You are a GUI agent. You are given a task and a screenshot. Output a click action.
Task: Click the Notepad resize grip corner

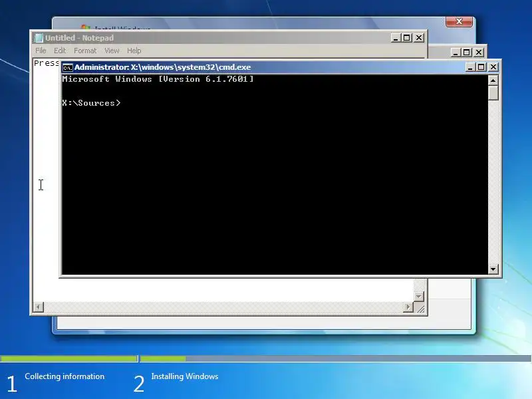[420, 308]
